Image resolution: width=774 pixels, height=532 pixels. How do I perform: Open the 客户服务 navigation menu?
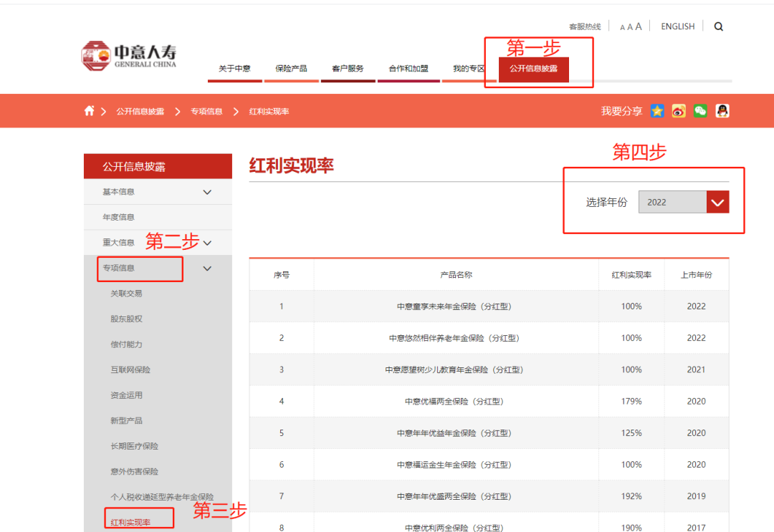(x=348, y=69)
